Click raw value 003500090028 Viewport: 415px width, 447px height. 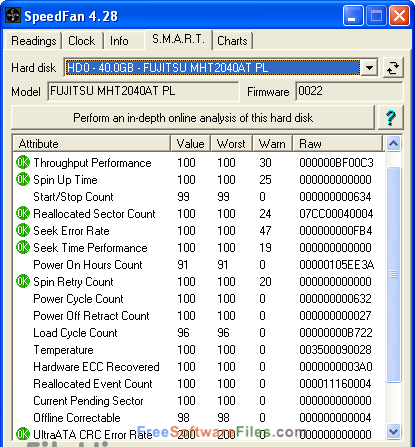[335, 349]
